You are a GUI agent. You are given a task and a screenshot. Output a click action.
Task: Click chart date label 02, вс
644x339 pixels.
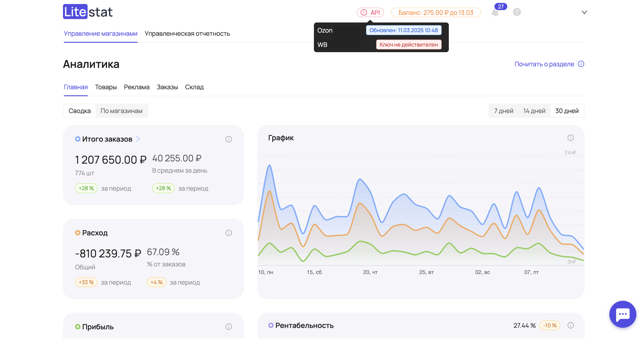coord(483,272)
